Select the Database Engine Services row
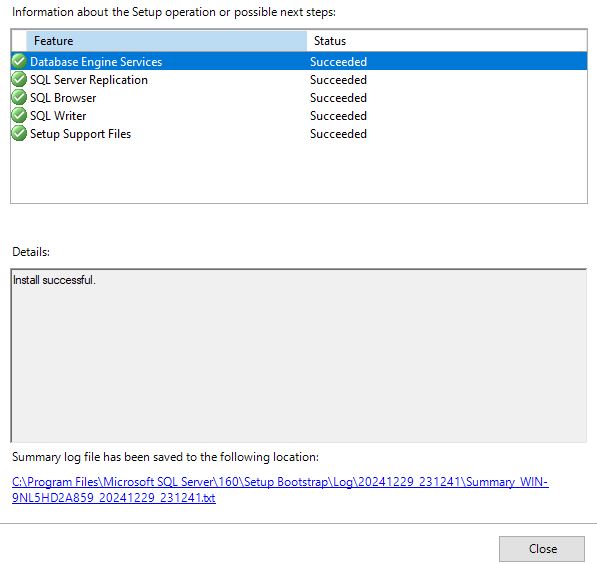This screenshot has width=597, height=564. tap(299, 61)
